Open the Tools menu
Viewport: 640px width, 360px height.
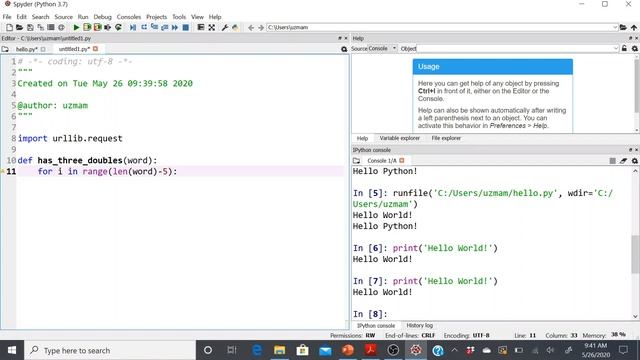point(179,17)
